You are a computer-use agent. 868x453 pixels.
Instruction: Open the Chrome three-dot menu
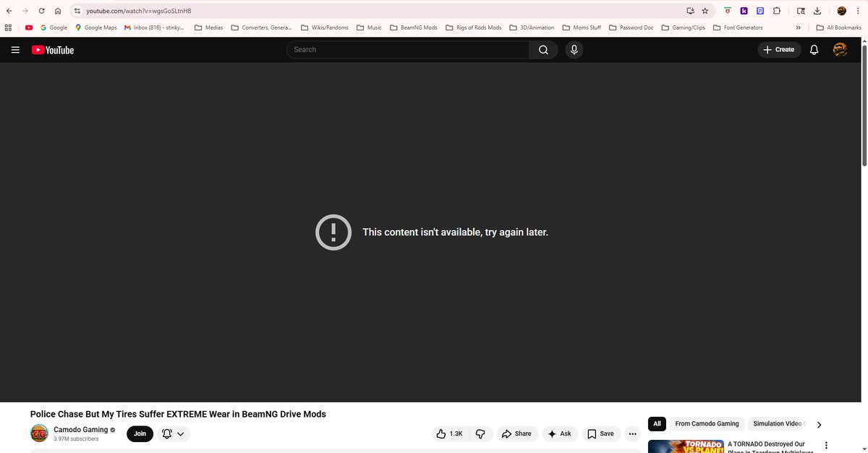pos(859,11)
